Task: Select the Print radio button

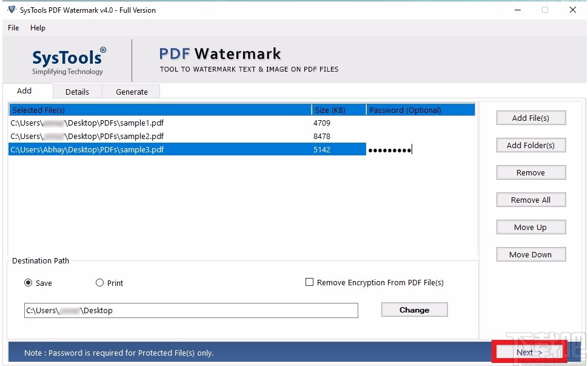Action: (x=99, y=283)
